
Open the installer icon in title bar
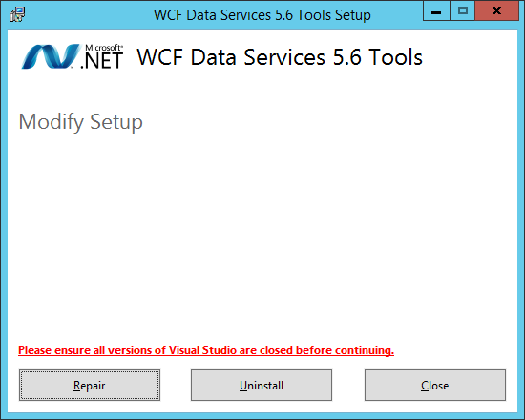[x=17, y=14]
